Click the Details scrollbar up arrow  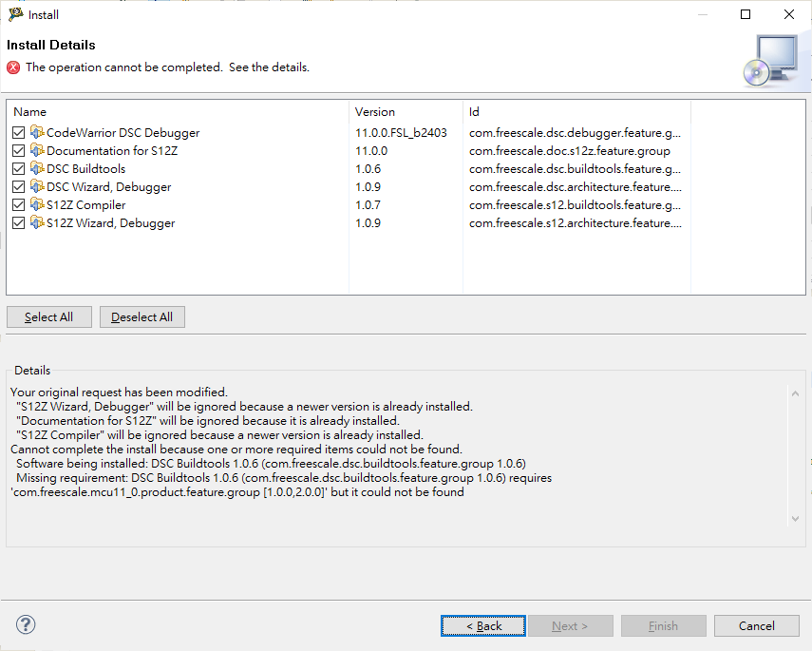click(x=796, y=393)
